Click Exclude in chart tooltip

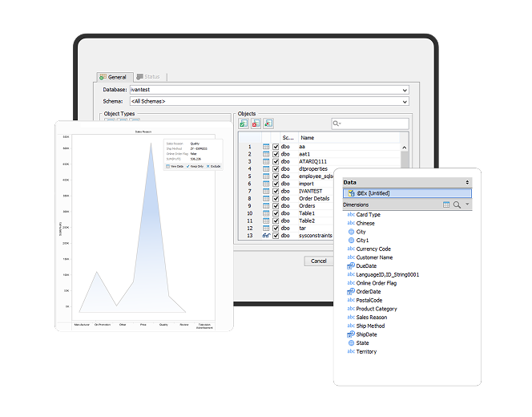coord(213,166)
